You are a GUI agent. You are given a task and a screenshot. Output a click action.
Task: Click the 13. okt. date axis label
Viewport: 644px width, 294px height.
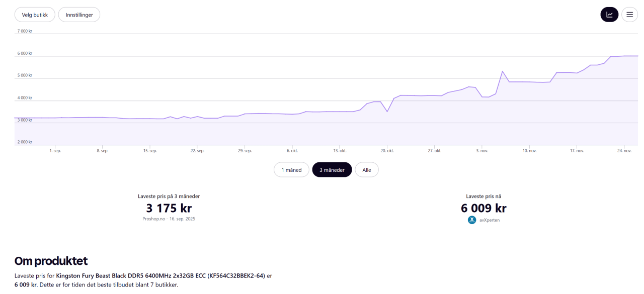(340, 151)
